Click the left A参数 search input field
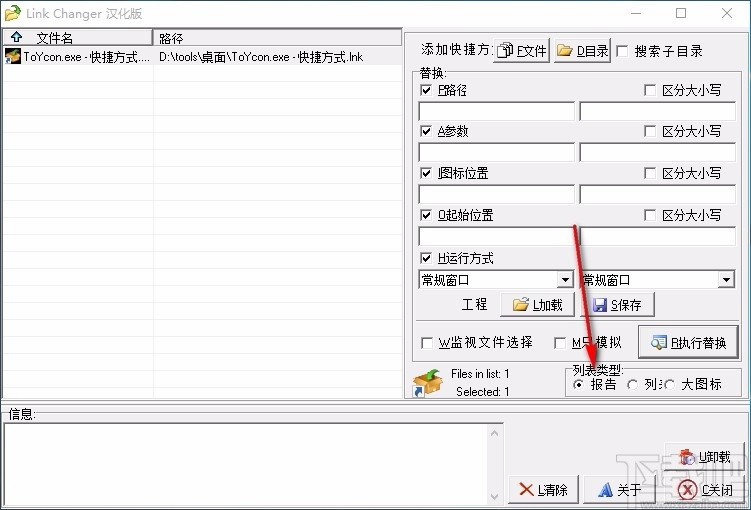This screenshot has height=510, width=751. tap(496, 152)
